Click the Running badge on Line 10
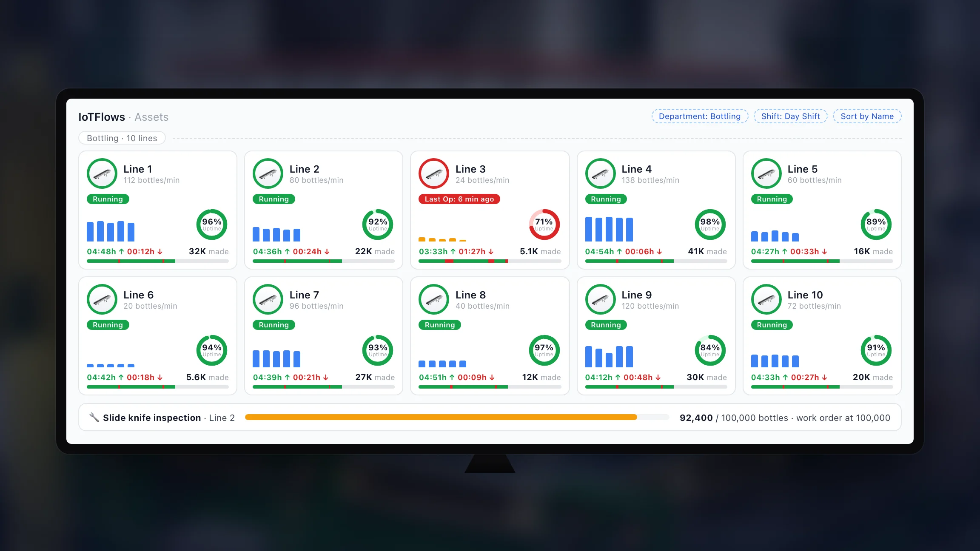The image size is (980, 551). (x=772, y=325)
